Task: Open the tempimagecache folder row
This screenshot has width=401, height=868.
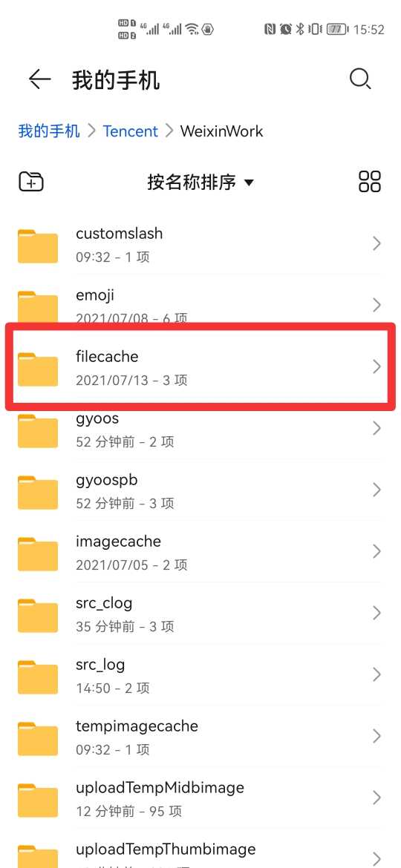Action: point(200,736)
